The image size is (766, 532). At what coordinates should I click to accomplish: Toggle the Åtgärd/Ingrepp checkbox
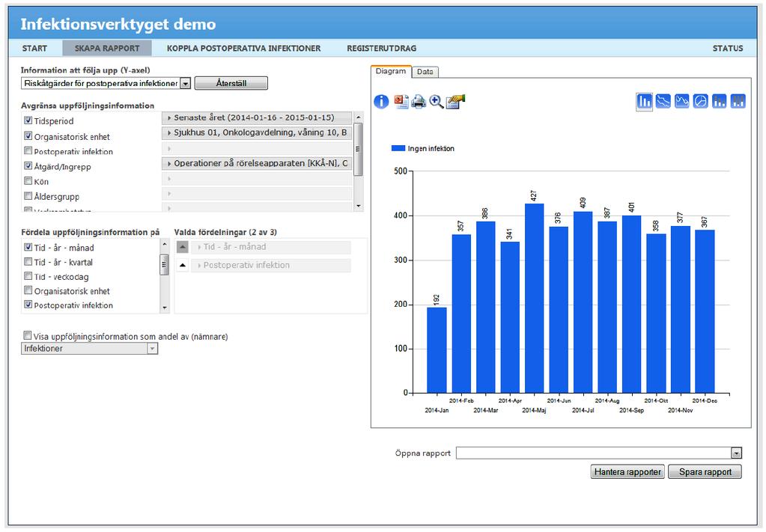click(28, 166)
